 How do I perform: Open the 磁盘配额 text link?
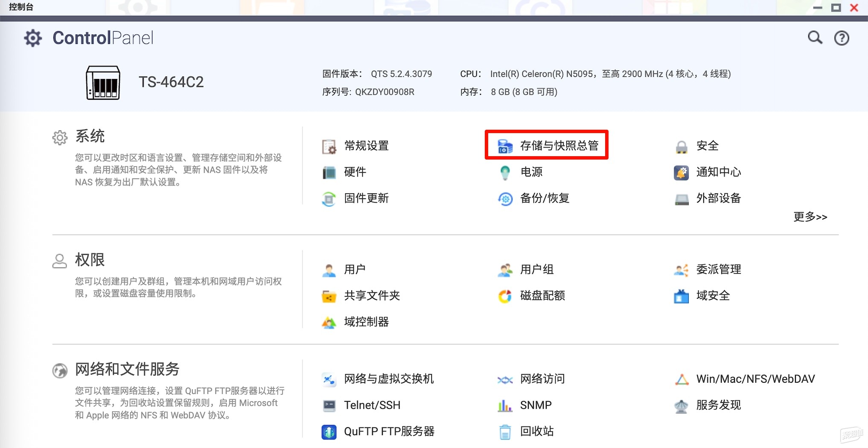click(x=542, y=296)
